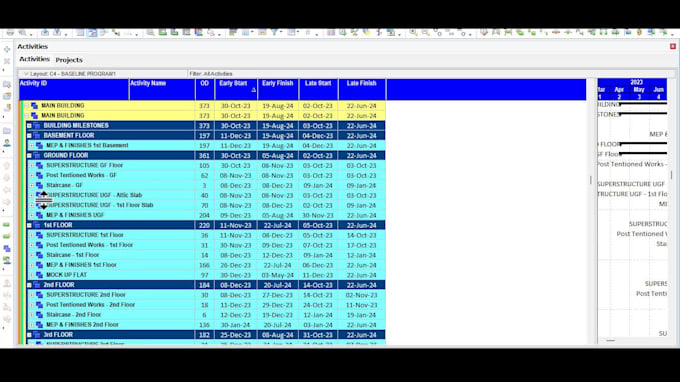Sort by the Activity ID column header
This screenshot has width=680, height=382.
click(74, 89)
